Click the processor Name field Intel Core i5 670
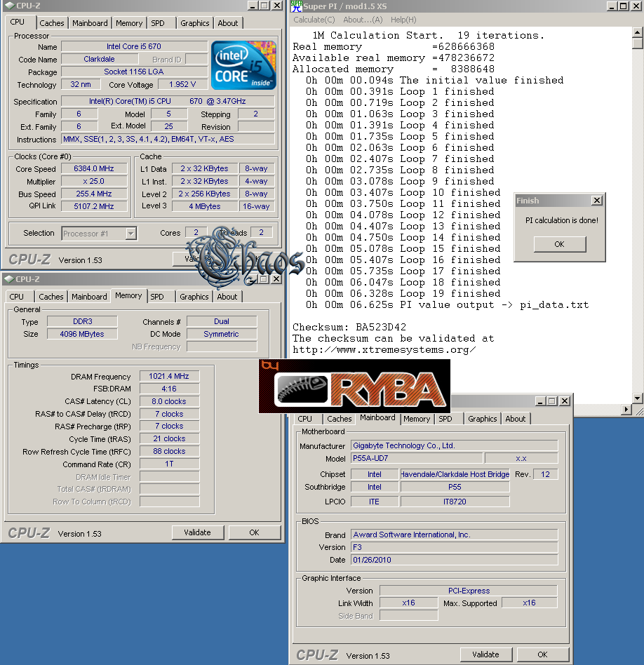This screenshot has width=644, height=665. click(134, 46)
